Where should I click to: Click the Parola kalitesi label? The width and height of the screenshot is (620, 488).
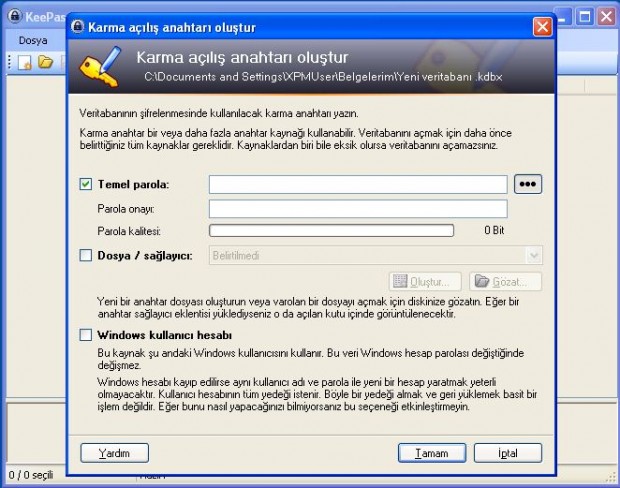tap(129, 231)
